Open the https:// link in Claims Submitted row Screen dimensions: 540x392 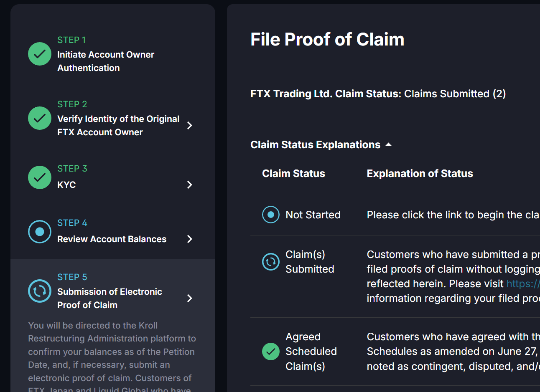[523, 283]
